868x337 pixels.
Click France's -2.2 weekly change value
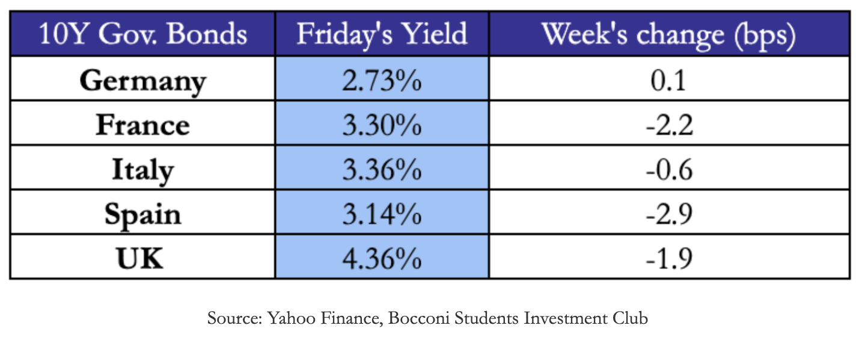click(x=668, y=125)
